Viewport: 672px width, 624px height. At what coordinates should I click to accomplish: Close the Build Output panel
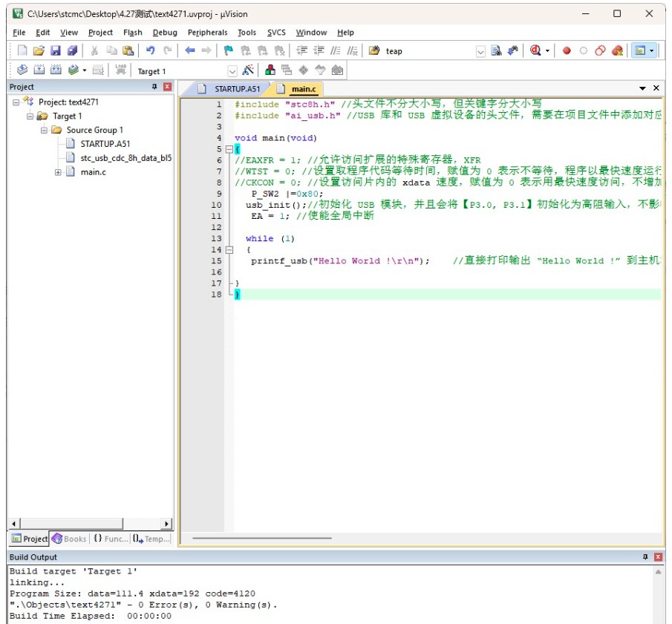tap(659, 556)
